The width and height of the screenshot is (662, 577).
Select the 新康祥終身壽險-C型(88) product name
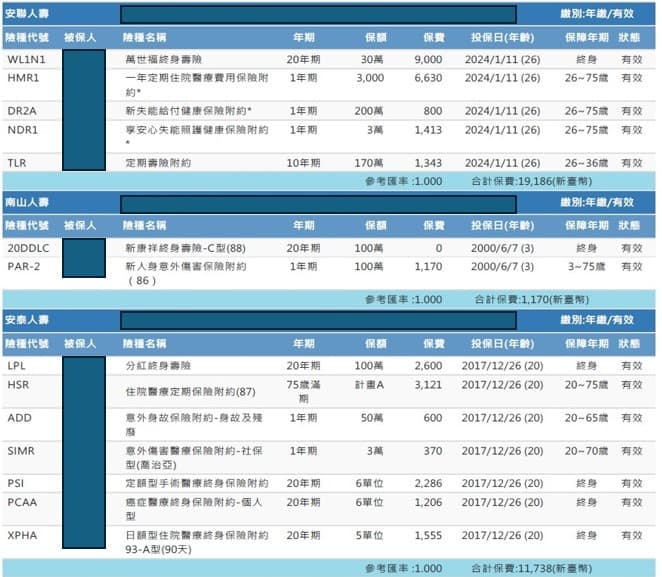tap(185, 248)
